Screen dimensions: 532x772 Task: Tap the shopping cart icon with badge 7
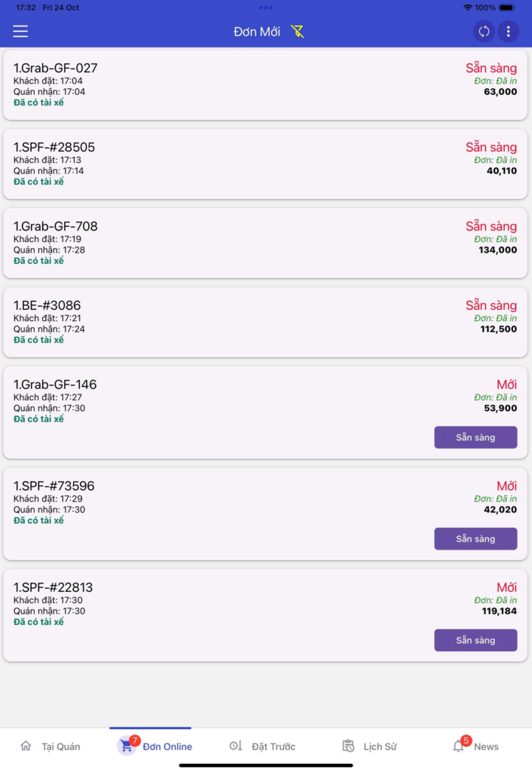[127, 746]
